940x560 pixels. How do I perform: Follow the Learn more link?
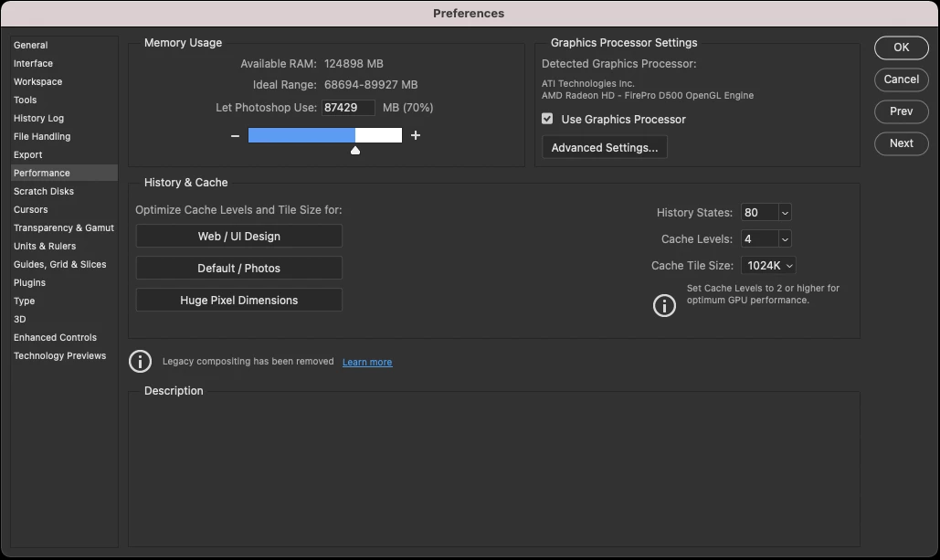367,362
